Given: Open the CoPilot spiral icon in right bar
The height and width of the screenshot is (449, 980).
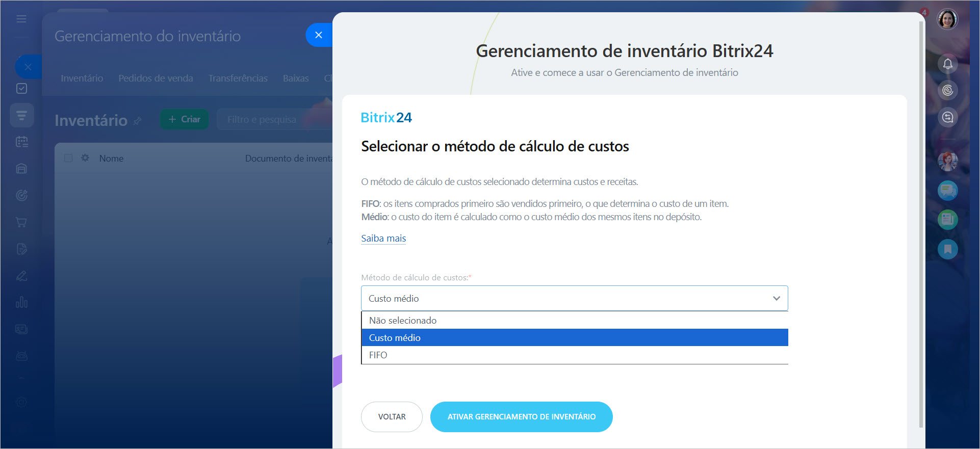Looking at the screenshot, I should [948, 91].
